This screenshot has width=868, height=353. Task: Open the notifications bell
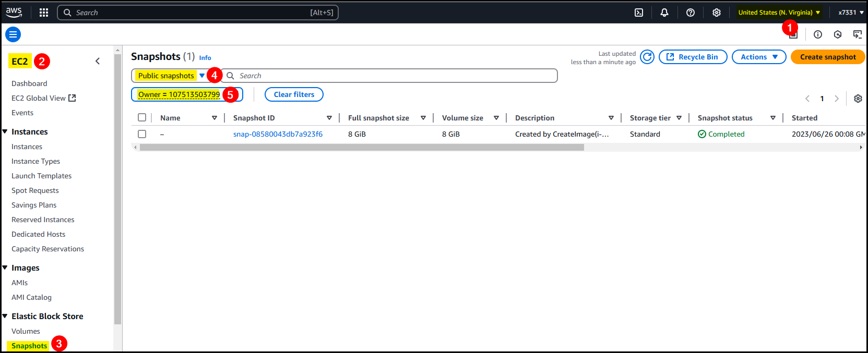click(x=664, y=13)
